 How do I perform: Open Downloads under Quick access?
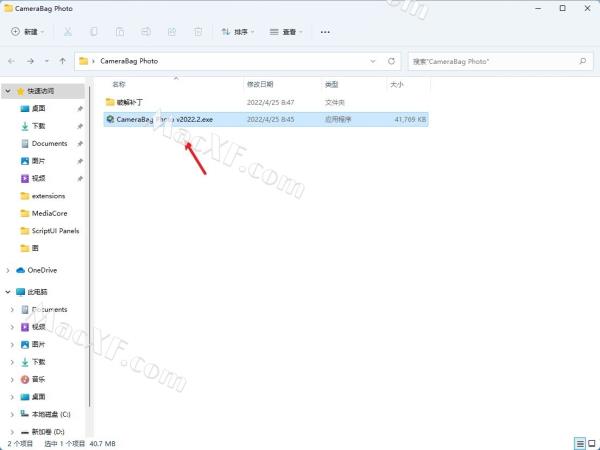click(38, 126)
